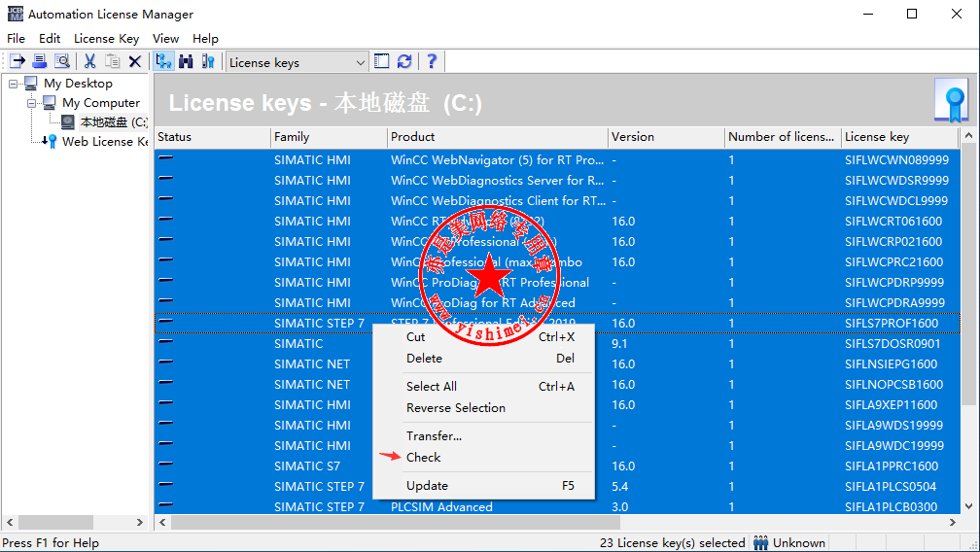Click the list scroll down arrow

[968, 506]
